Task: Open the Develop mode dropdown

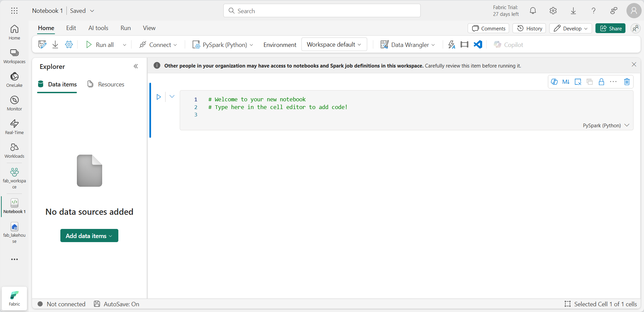Action: [x=570, y=28]
